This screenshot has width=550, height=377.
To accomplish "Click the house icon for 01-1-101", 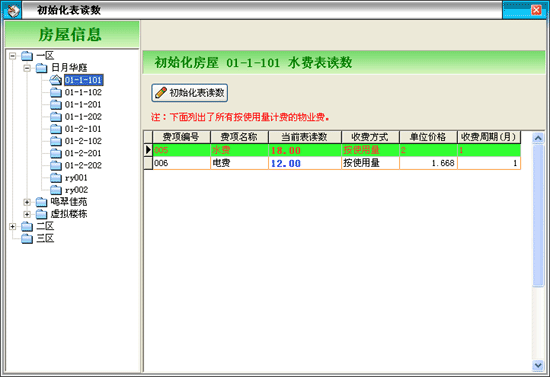I will coord(55,80).
